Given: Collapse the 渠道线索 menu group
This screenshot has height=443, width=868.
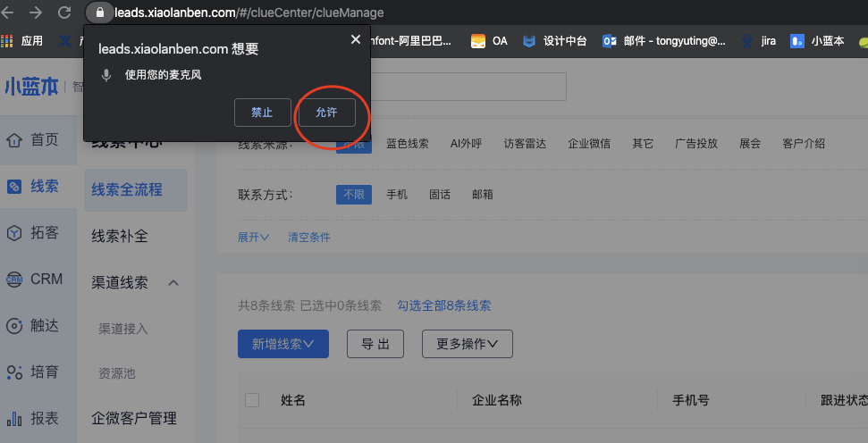Looking at the screenshot, I should 174,283.
